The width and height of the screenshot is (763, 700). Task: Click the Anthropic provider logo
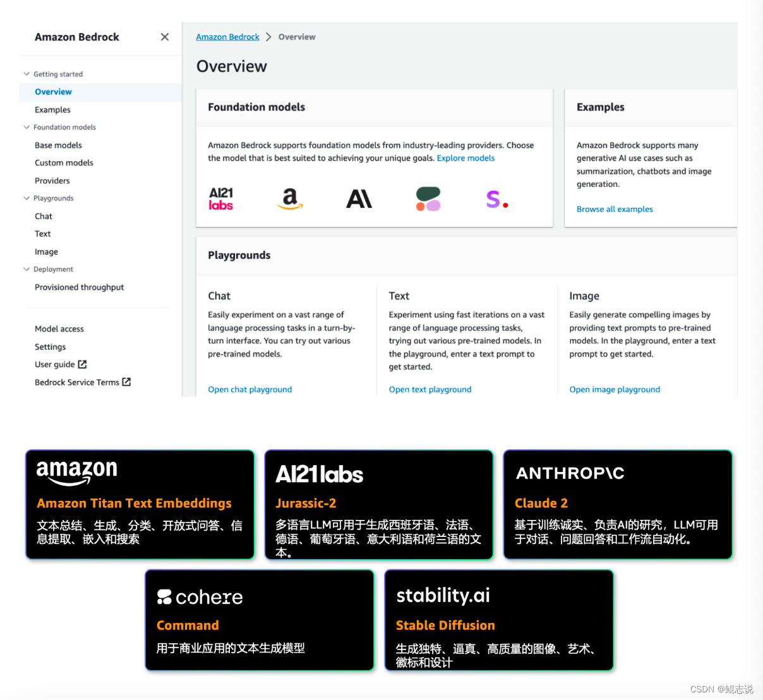359,199
